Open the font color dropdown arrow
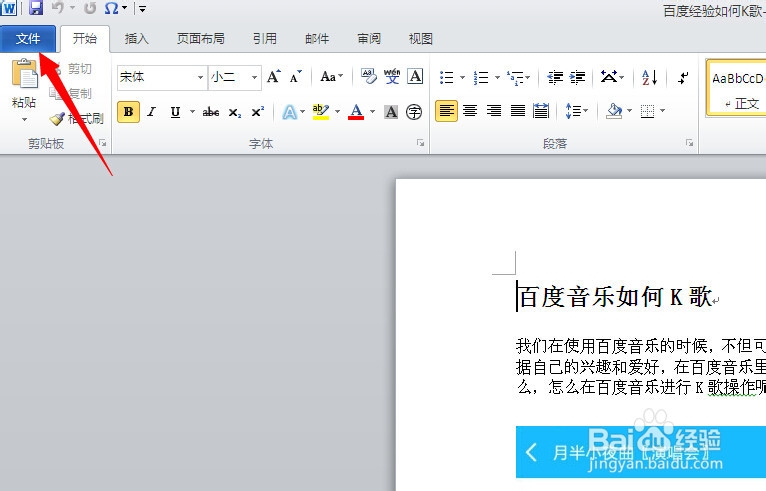The width and height of the screenshot is (766, 491). click(x=372, y=112)
